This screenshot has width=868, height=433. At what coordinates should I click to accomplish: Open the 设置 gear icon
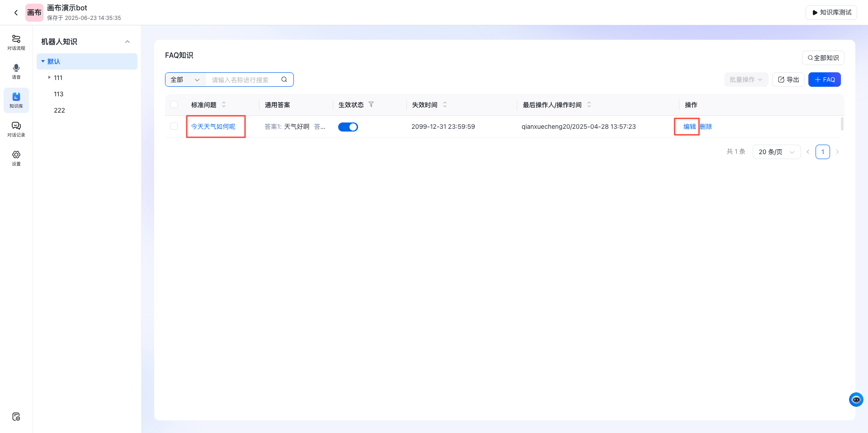[16, 158]
